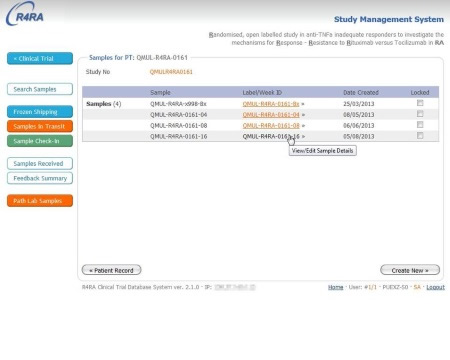Click study number QMULR4RA0161
The height and width of the screenshot is (360, 450).
[x=171, y=72]
